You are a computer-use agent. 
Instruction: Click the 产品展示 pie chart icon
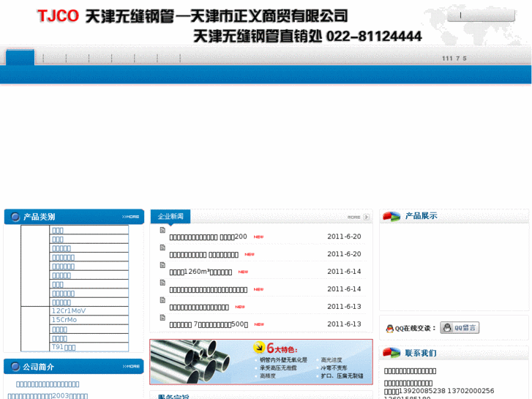coord(391,216)
